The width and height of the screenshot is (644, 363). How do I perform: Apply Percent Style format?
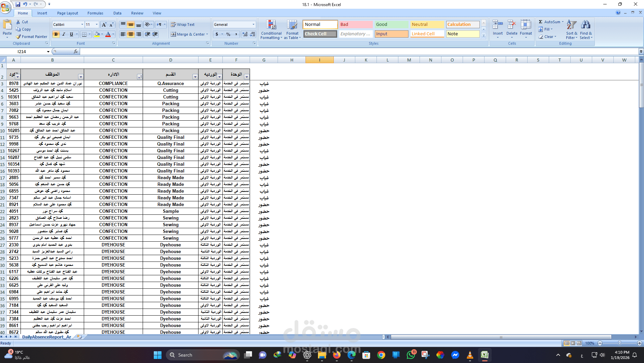coord(228,34)
